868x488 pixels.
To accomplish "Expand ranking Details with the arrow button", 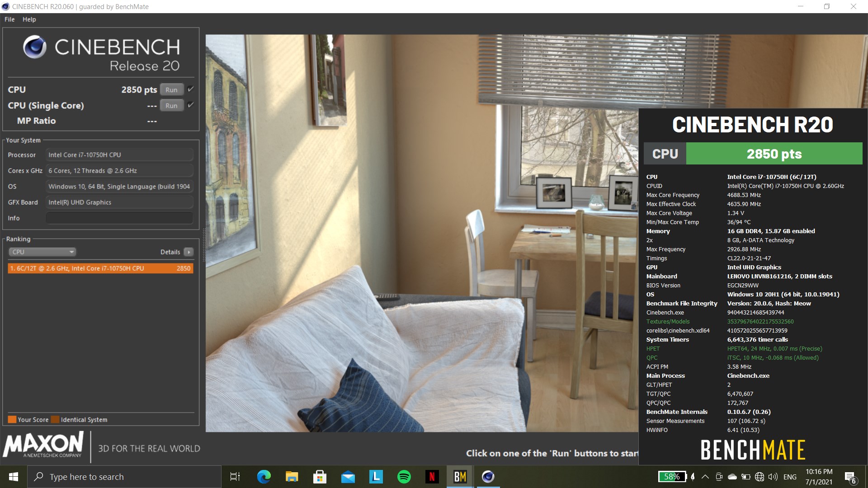I will (x=189, y=252).
